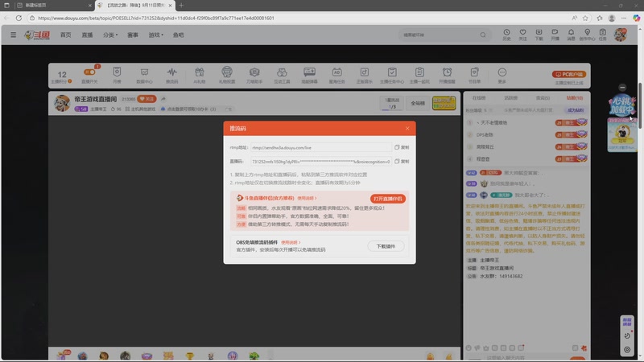This screenshot has width=644, height=362.
Task: Open the 主播任务中心 checklist icon
Action: (392, 75)
